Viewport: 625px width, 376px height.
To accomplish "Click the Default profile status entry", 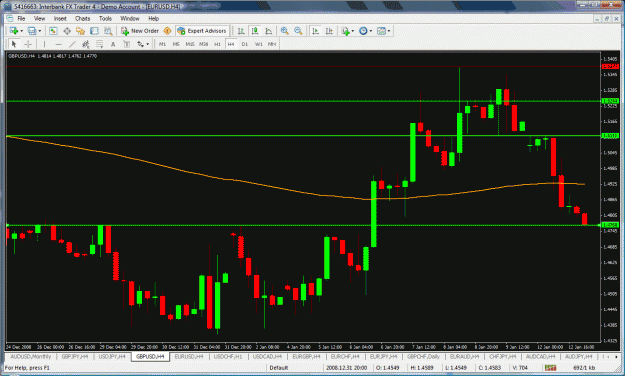I will point(279,368).
